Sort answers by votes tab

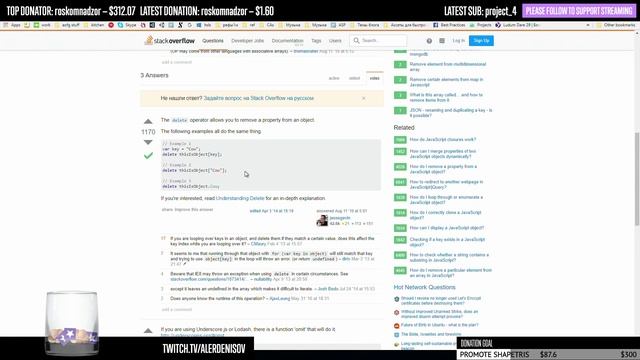click(374, 78)
